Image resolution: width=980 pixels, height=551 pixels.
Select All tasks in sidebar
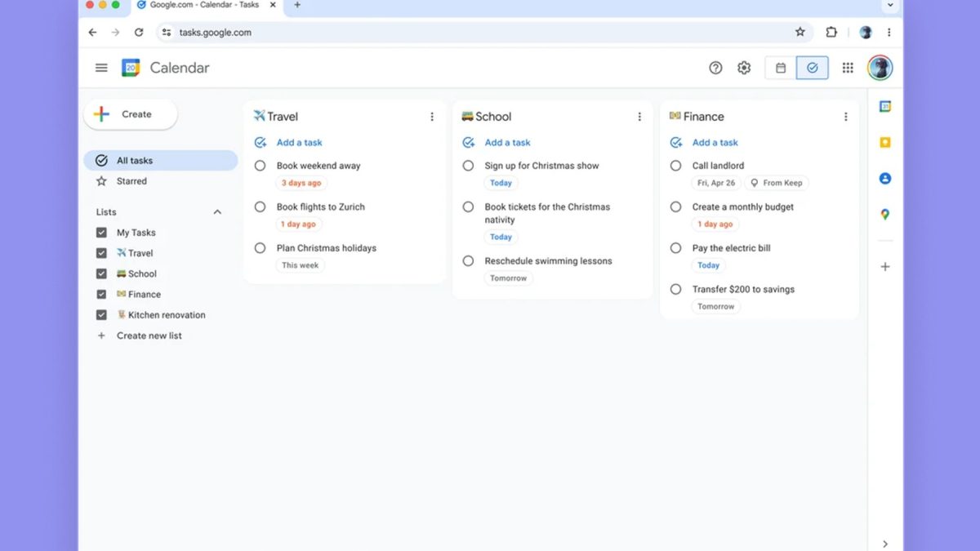click(x=135, y=161)
